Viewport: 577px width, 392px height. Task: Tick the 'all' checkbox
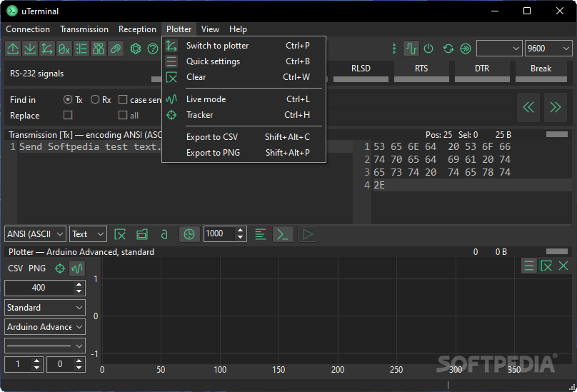123,115
